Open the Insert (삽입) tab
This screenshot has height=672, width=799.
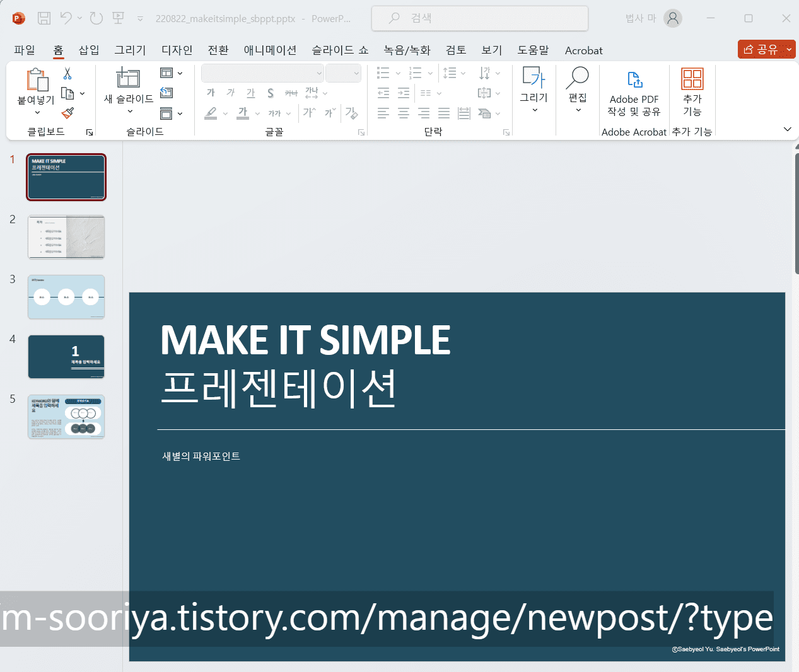(89, 50)
